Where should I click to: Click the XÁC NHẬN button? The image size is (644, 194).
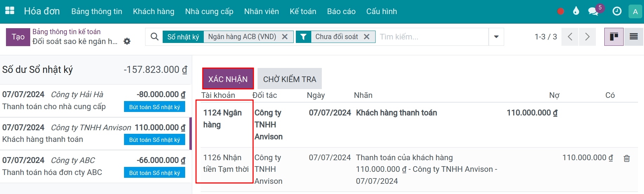tap(228, 79)
